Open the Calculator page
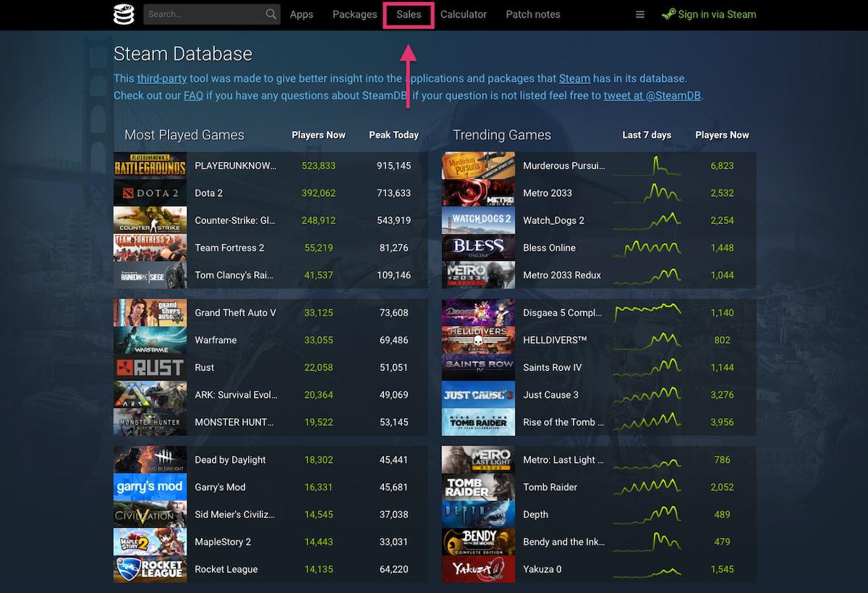The height and width of the screenshot is (593, 868). (x=464, y=14)
